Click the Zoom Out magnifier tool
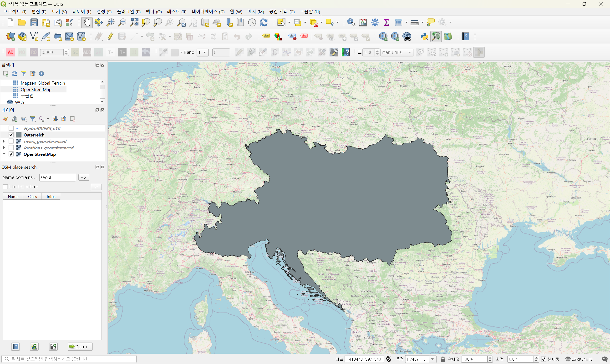The image size is (610, 364). (x=122, y=23)
